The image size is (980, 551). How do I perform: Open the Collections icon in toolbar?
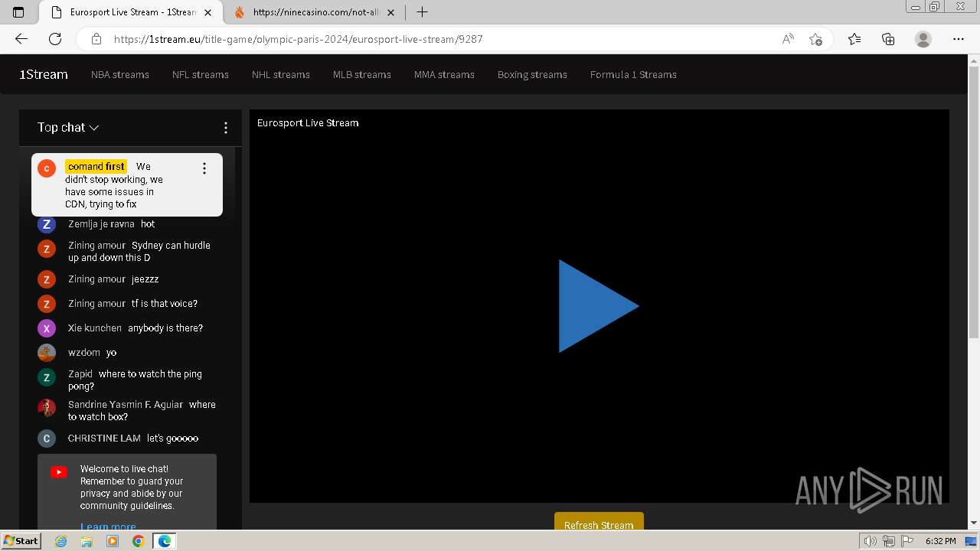click(x=888, y=39)
